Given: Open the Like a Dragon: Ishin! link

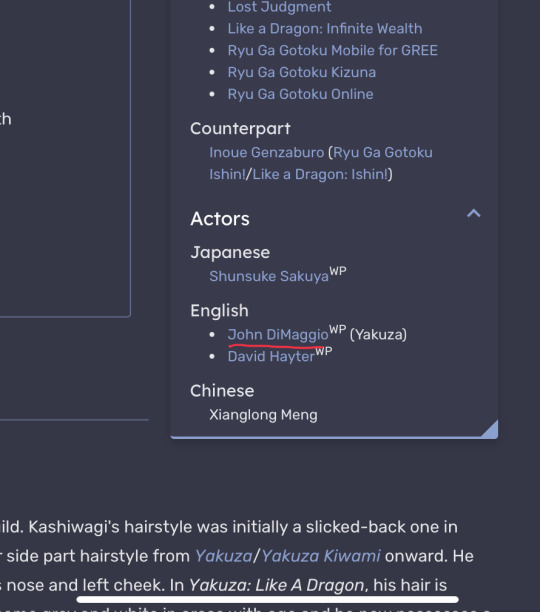Looking at the screenshot, I should (x=321, y=174).
